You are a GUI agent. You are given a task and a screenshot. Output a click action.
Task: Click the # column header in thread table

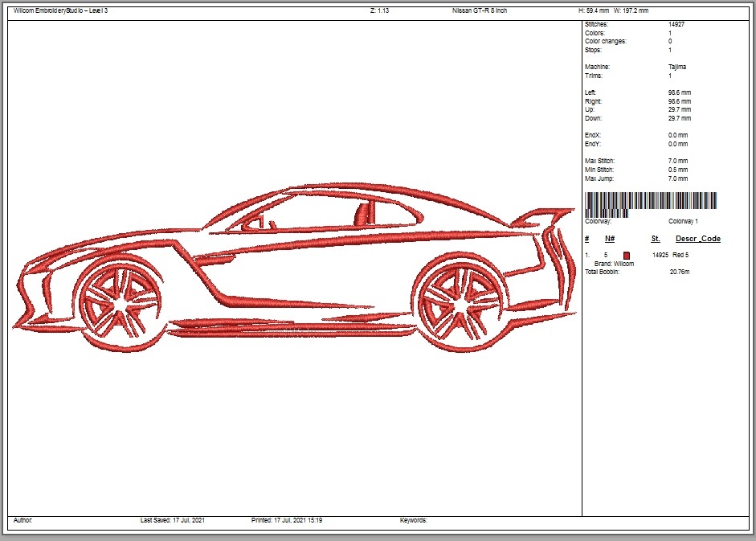click(x=586, y=239)
